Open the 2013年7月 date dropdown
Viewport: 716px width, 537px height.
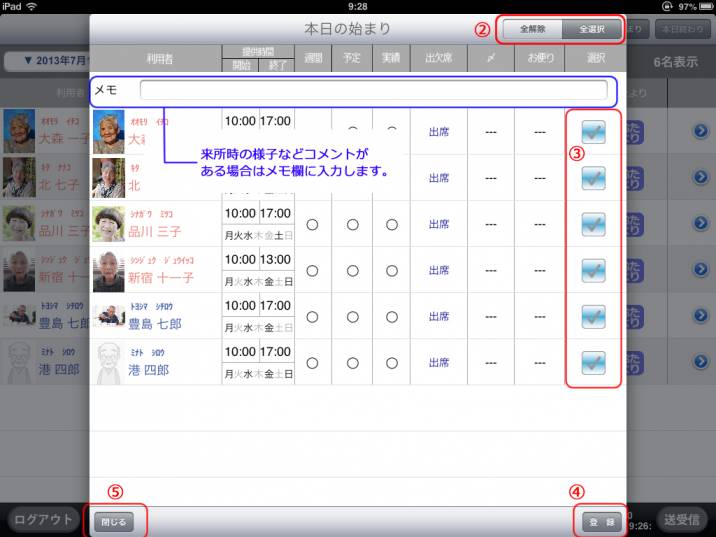coord(45,62)
